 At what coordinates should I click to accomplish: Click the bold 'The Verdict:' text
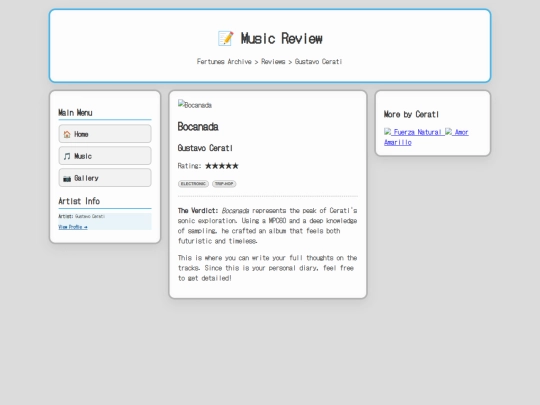(x=198, y=210)
